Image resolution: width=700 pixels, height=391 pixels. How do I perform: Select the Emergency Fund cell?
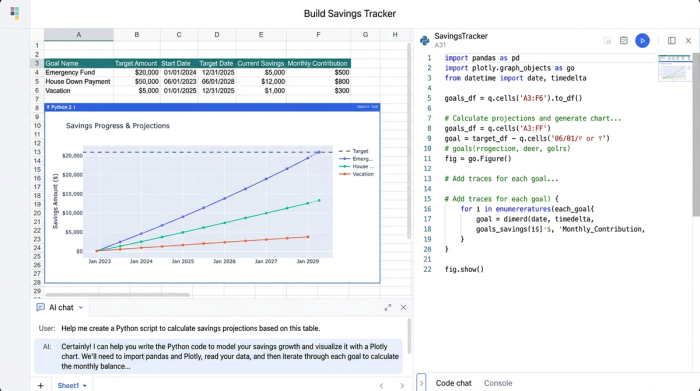pos(79,72)
